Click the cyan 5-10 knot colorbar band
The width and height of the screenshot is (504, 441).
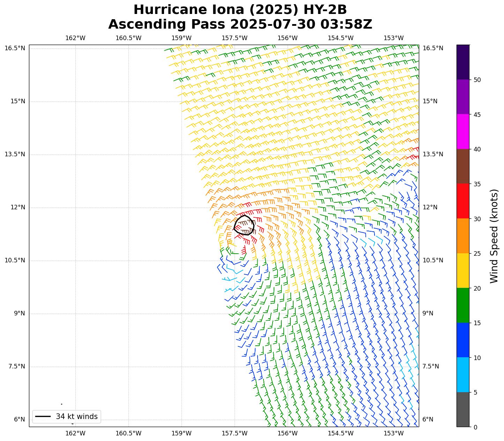coord(463,375)
